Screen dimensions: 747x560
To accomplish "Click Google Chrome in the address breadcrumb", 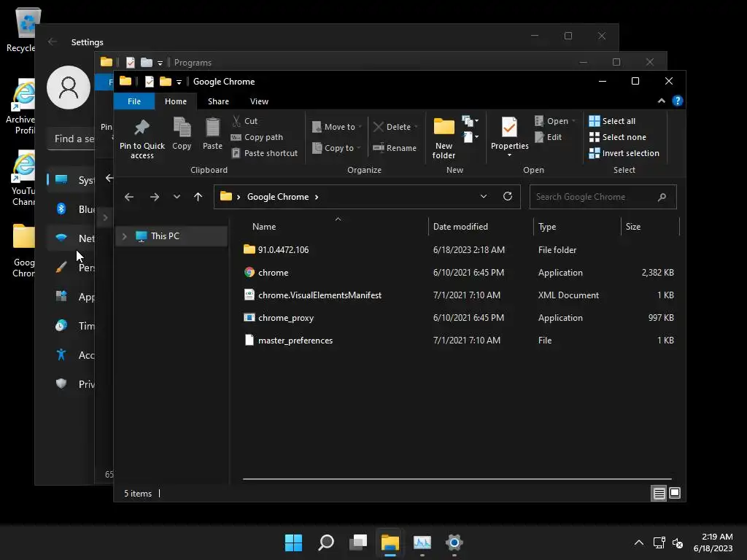I will click(x=278, y=197).
